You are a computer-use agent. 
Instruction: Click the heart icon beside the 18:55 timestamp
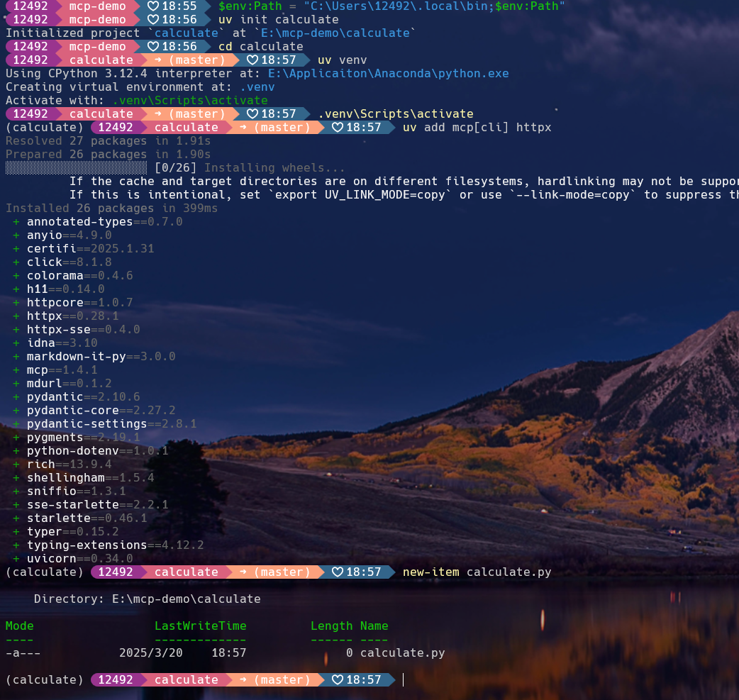[152, 6]
